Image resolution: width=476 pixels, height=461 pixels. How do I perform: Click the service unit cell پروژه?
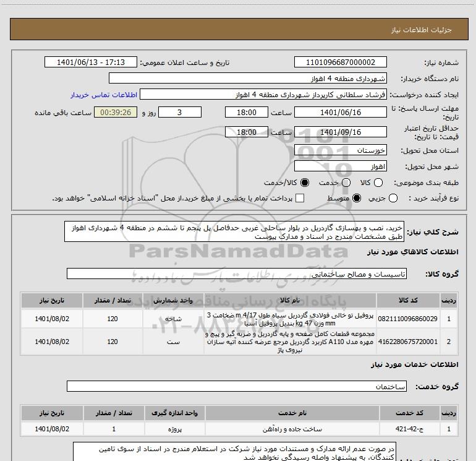tap(175, 429)
